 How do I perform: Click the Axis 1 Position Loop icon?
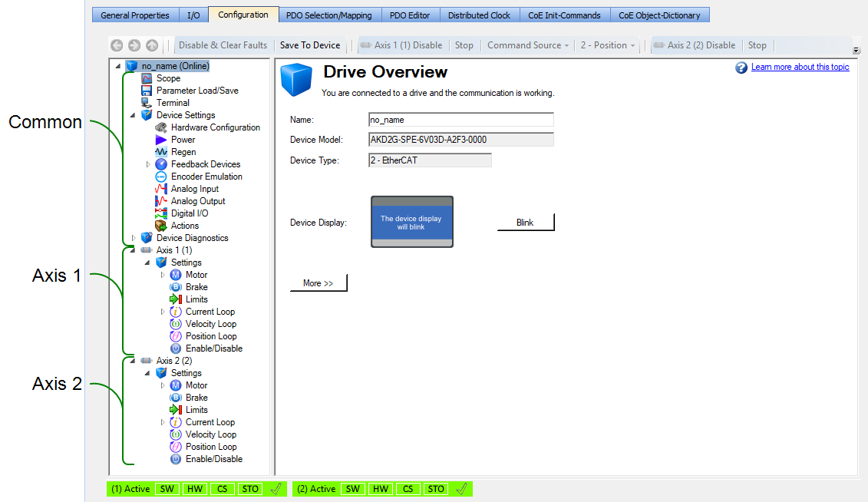point(176,336)
